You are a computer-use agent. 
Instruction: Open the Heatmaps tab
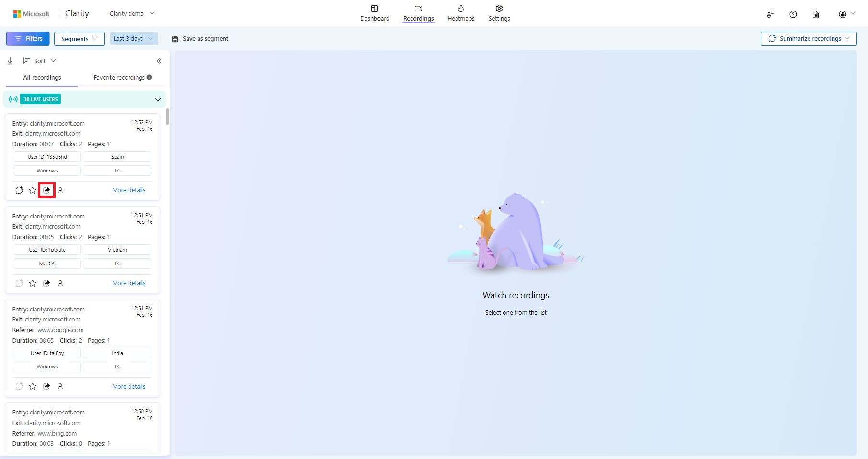(x=461, y=13)
